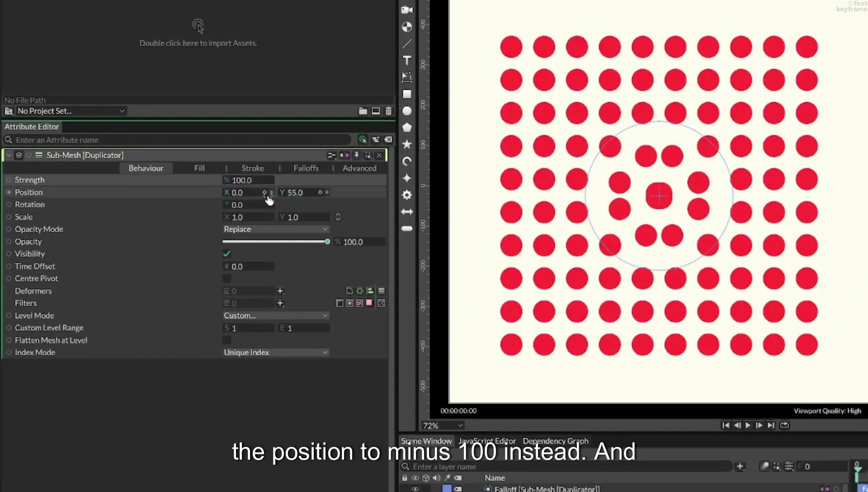Switch to the Advanced tab
The height and width of the screenshot is (492, 868).
359,168
